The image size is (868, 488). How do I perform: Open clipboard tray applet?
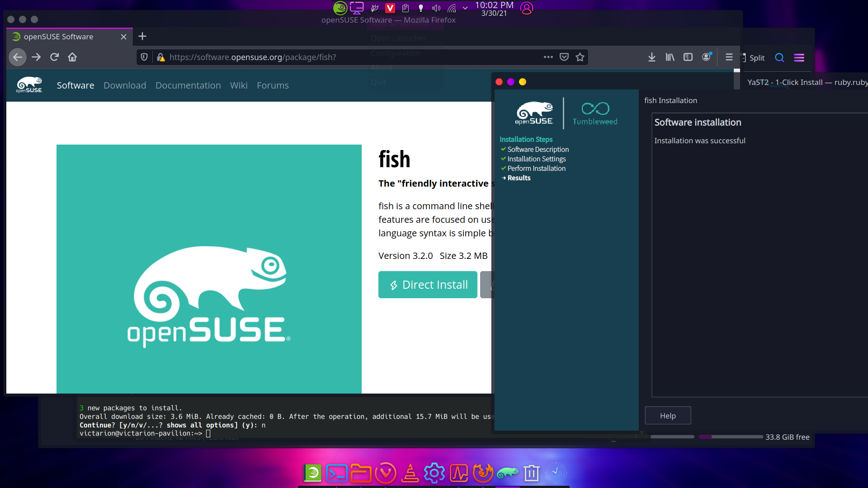[x=406, y=8]
